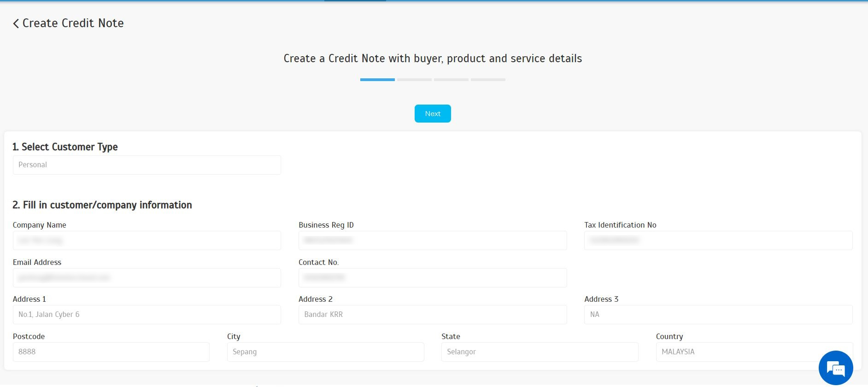Screen dimensions: 868x387
Task: Select the City field showing Sepang
Action: tap(325, 352)
